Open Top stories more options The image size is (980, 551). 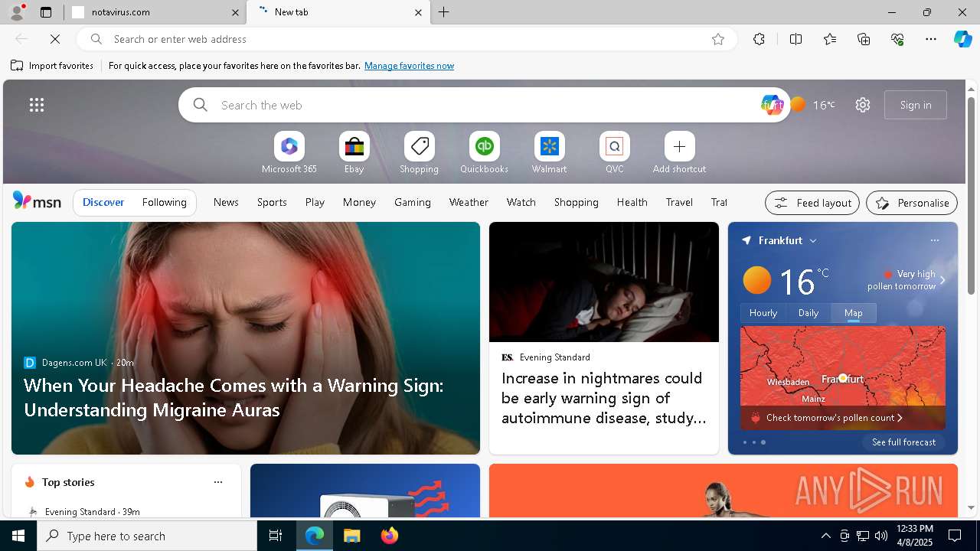(218, 482)
